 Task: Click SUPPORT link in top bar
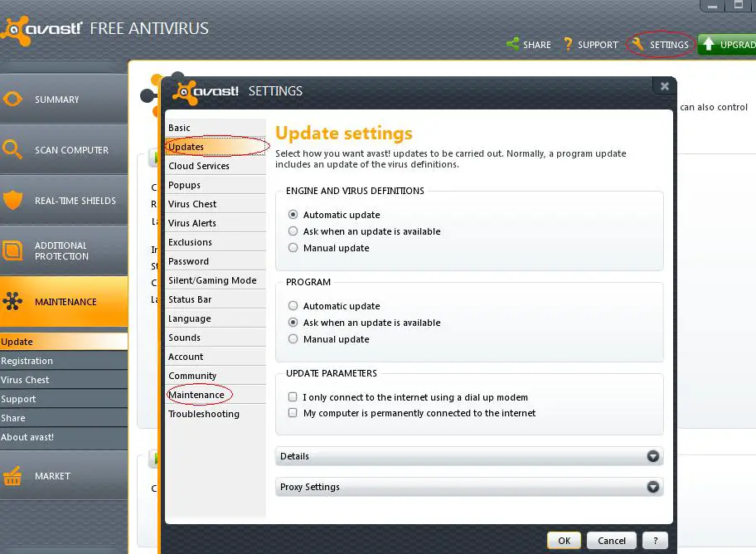pyautogui.click(x=598, y=45)
